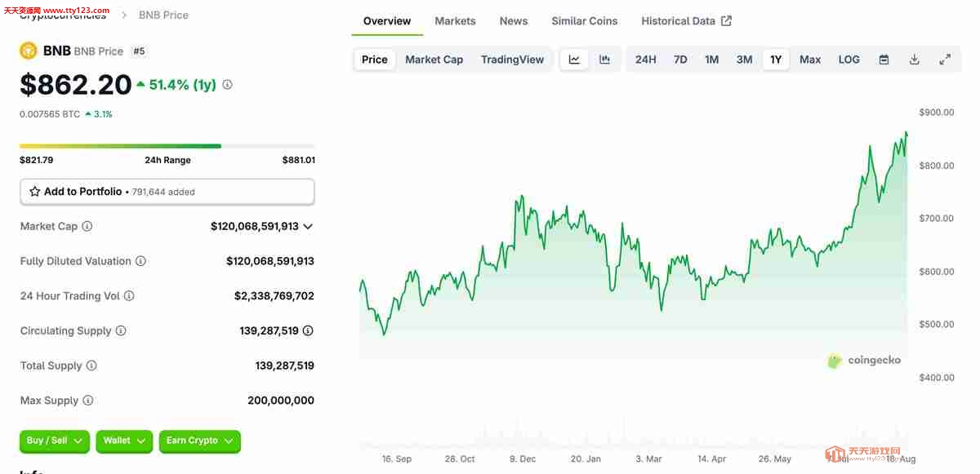Click the 0.007565 BTC value
This screenshot has width=980, height=474.
point(50,114)
